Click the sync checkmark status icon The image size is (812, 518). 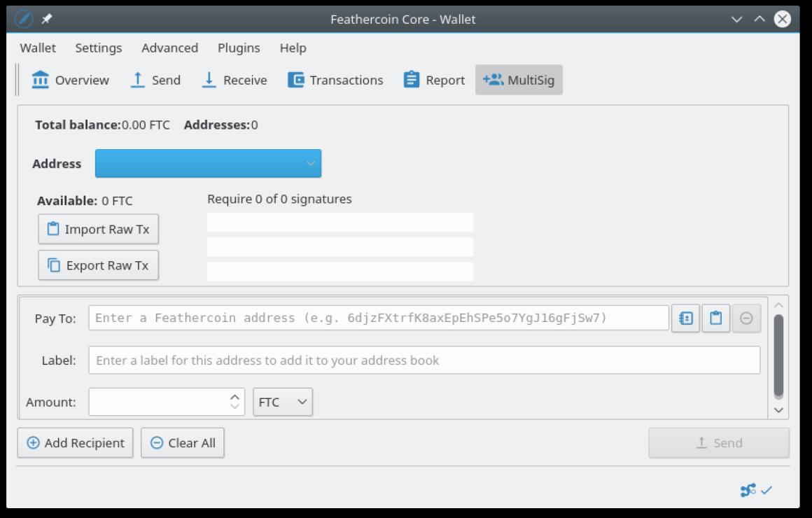coord(767,490)
